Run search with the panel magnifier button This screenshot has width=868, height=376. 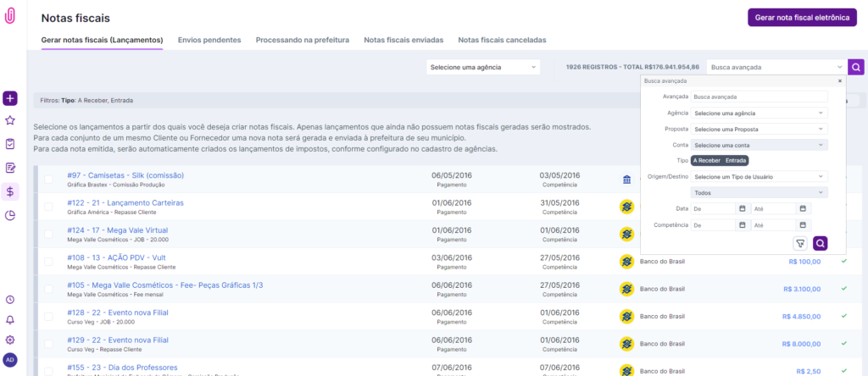click(821, 243)
